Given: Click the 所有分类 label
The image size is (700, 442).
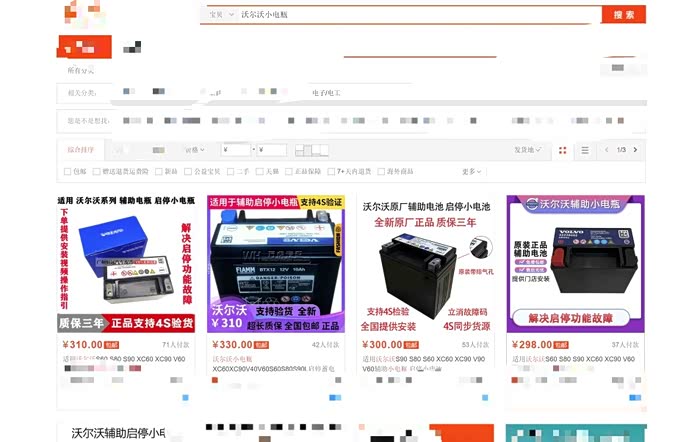Looking at the screenshot, I should point(81,70).
